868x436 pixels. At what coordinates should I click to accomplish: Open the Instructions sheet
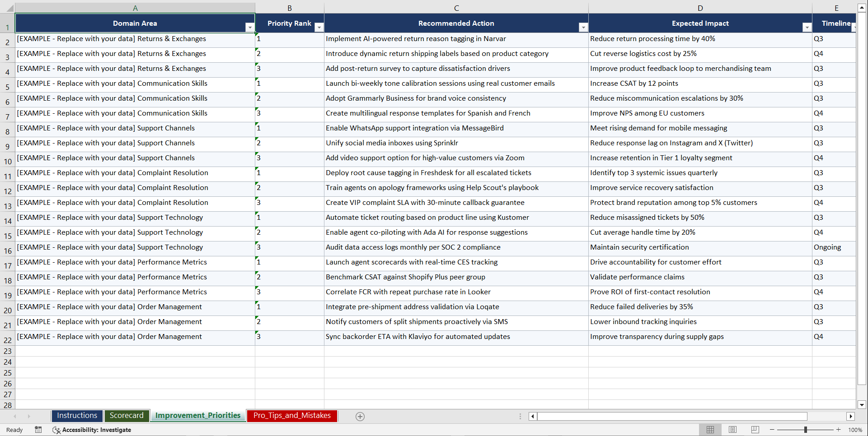coord(77,416)
